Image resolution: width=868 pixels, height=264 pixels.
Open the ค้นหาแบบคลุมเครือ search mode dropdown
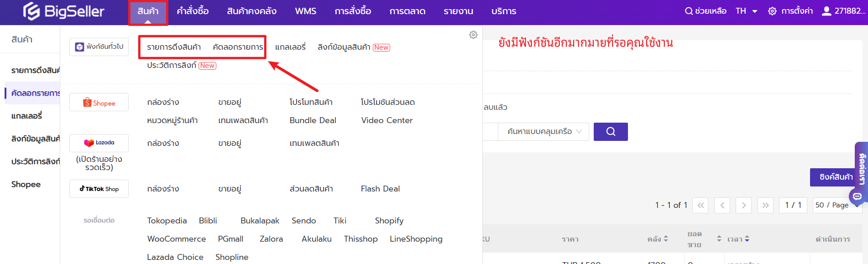(x=544, y=132)
